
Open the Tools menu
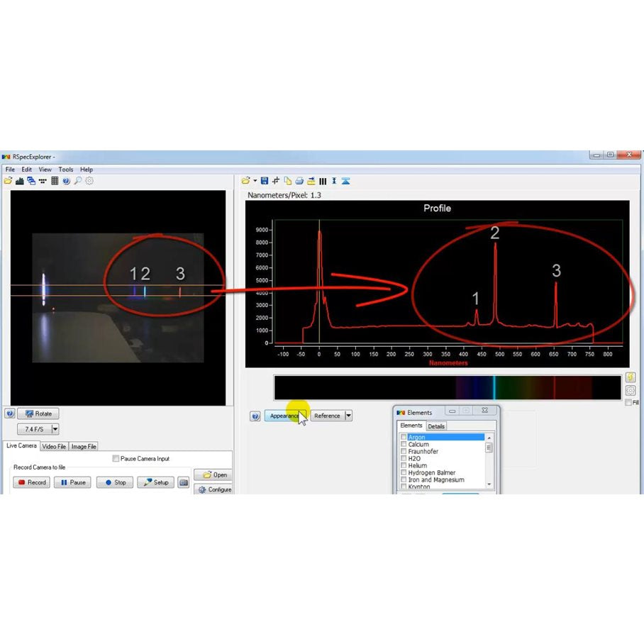pyautogui.click(x=66, y=170)
